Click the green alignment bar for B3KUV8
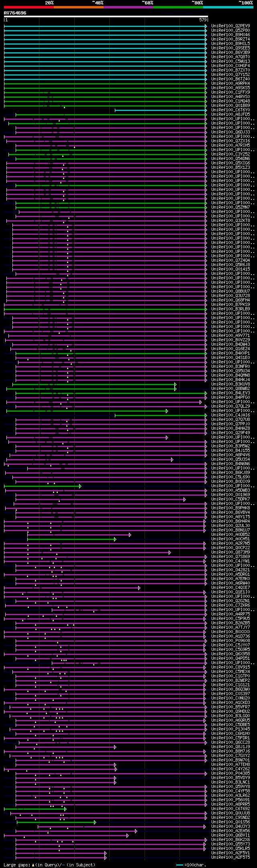 click(94, 384)
